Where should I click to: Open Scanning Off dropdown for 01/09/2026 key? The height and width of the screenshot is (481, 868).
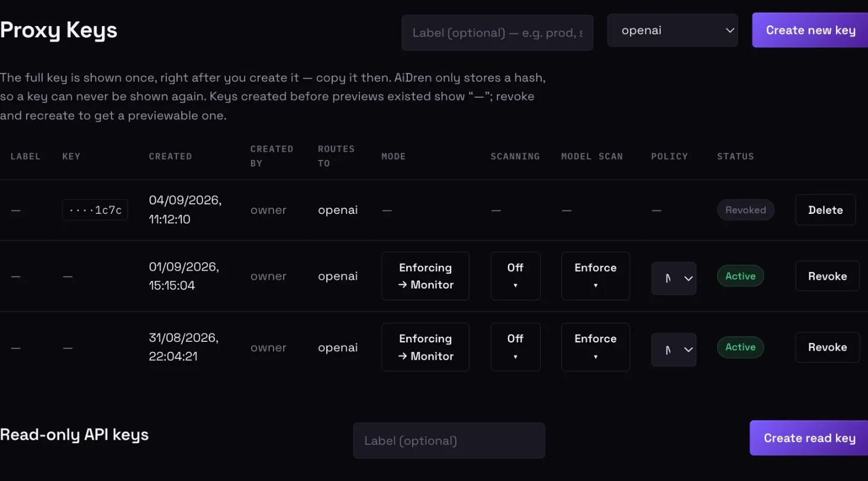515,276
